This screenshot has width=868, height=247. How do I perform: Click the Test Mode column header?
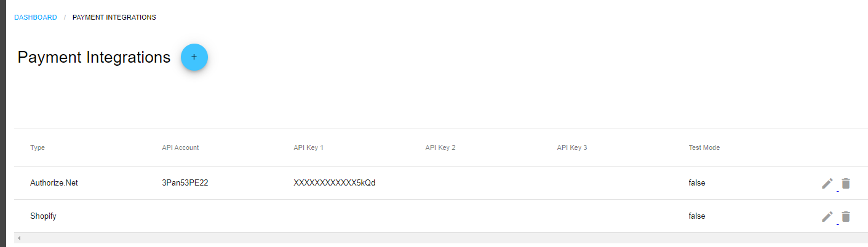click(704, 147)
